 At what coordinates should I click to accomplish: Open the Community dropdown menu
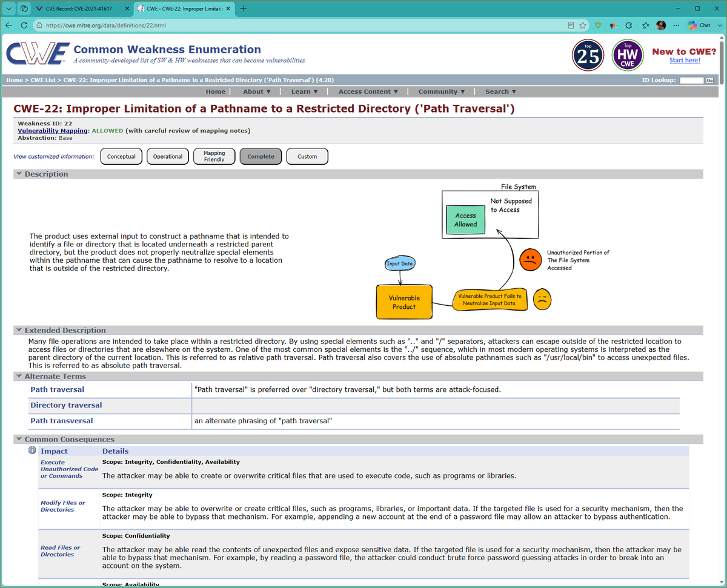point(442,91)
